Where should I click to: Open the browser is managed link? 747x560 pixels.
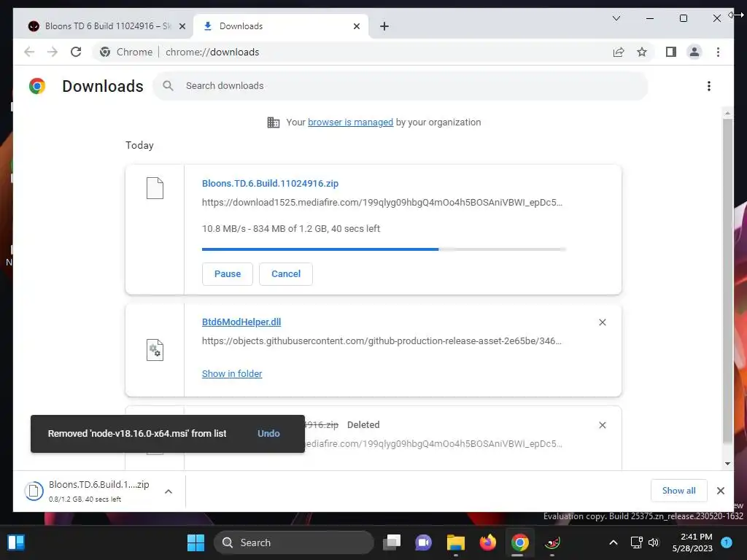[350, 122]
